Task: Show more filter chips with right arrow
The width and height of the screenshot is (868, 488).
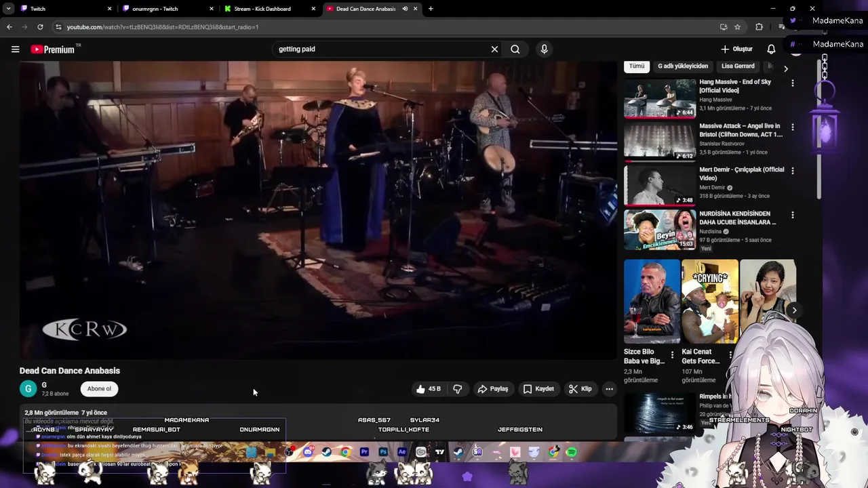Action: pyautogui.click(x=785, y=68)
